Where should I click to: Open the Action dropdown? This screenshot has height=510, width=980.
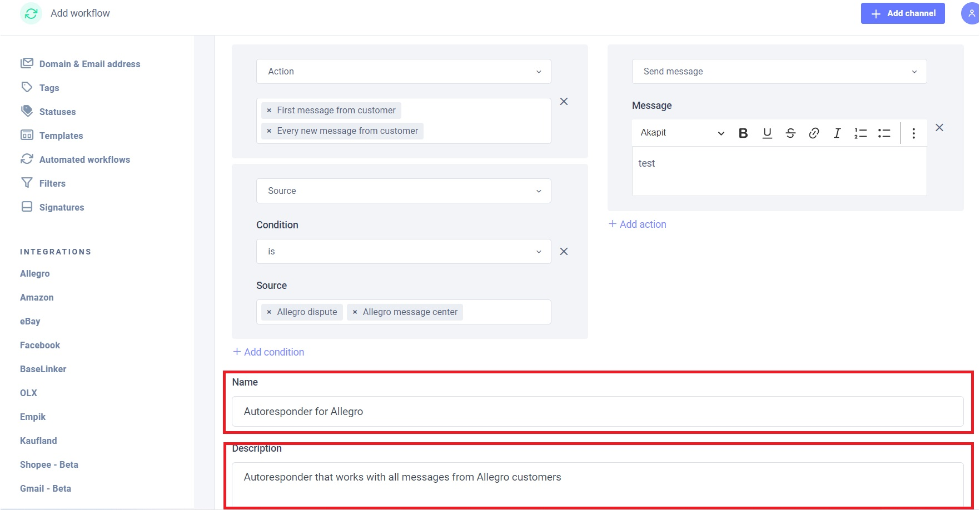(404, 72)
